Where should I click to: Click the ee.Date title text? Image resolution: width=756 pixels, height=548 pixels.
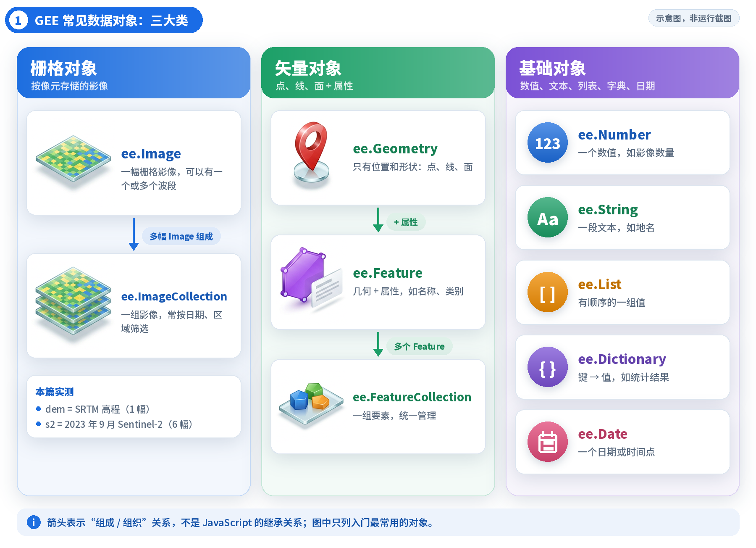pos(603,434)
